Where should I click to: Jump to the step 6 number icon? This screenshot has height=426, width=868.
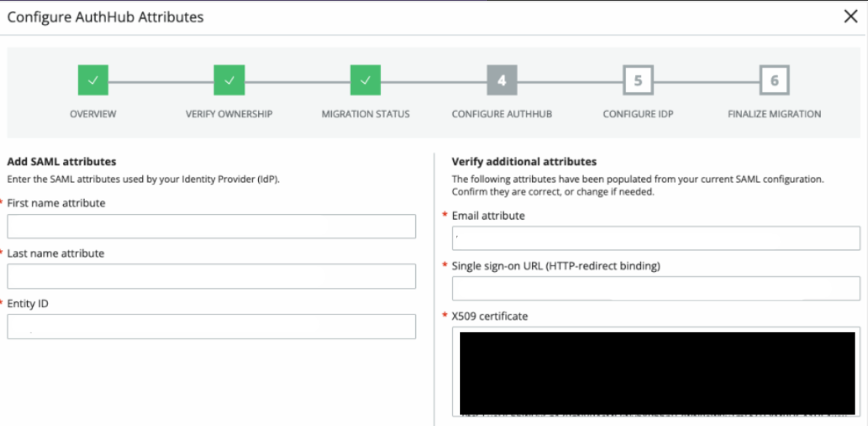774,80
